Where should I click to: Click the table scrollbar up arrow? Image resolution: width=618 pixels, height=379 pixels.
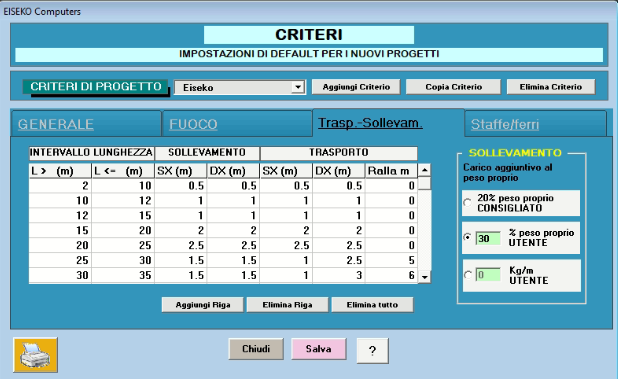point(424,170)
